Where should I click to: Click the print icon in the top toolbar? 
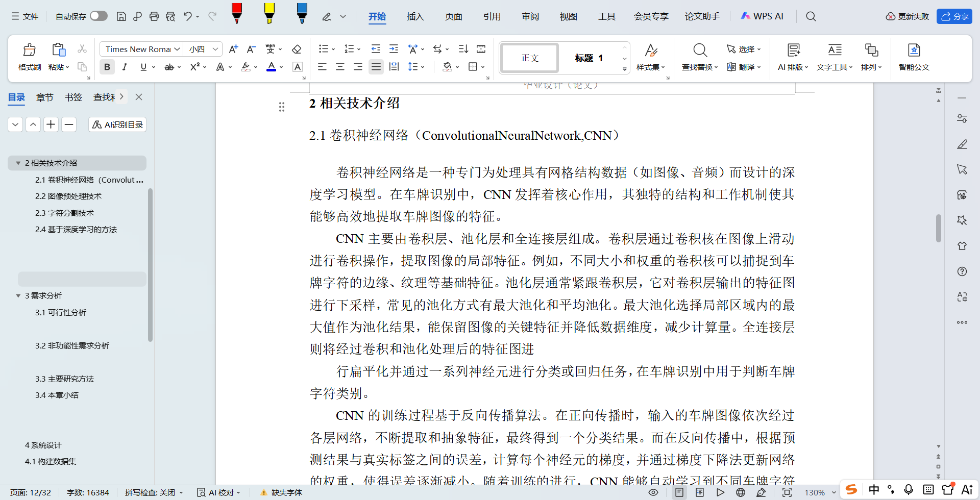[x=154, y=16]
